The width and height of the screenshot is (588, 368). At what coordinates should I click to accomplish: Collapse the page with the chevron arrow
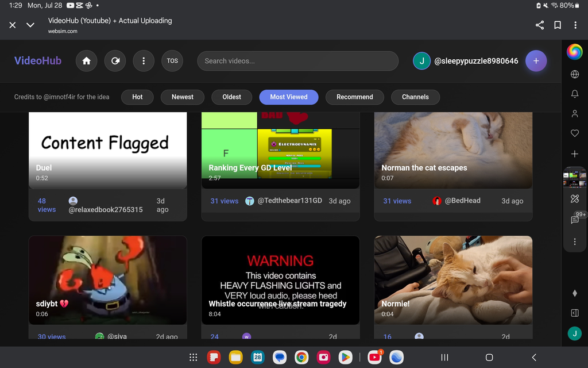30,25
